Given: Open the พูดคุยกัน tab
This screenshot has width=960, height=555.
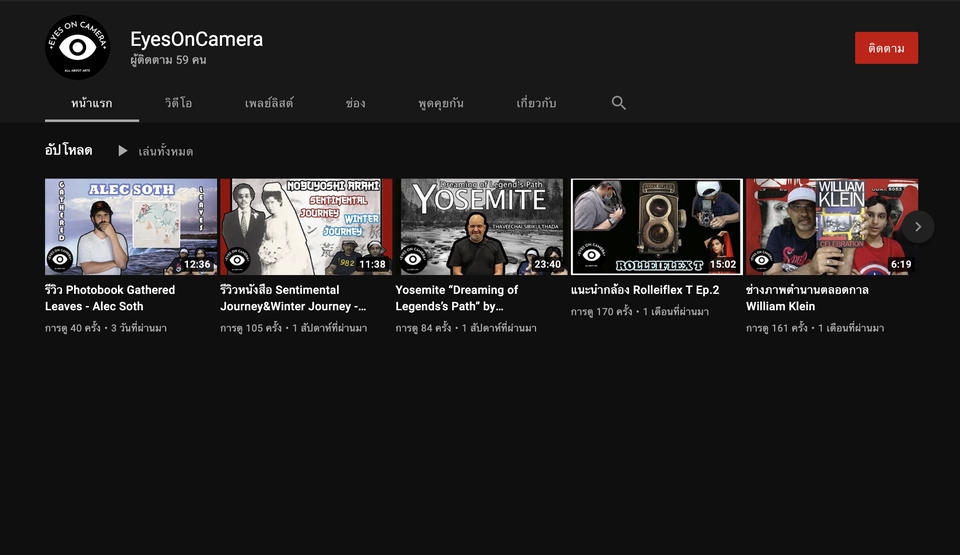Looking at the screenshot, I should pyautogui.click(x=441, y=103).
